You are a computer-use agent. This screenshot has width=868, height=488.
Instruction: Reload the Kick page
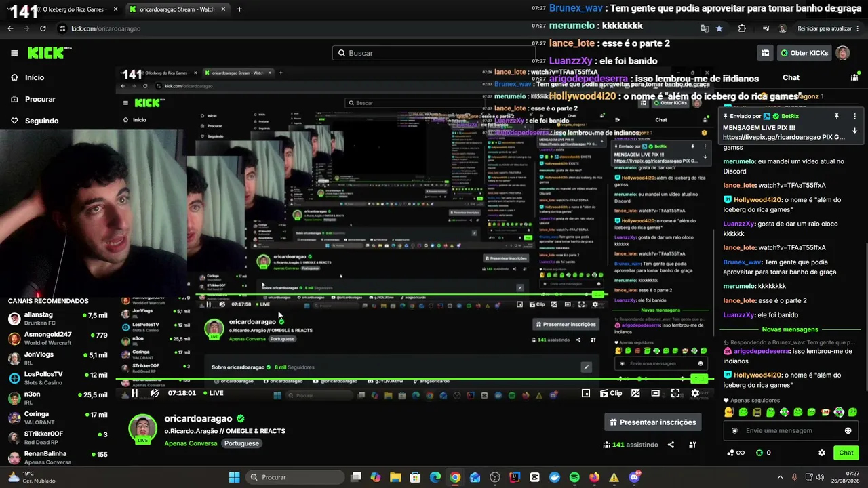point(43,28)
